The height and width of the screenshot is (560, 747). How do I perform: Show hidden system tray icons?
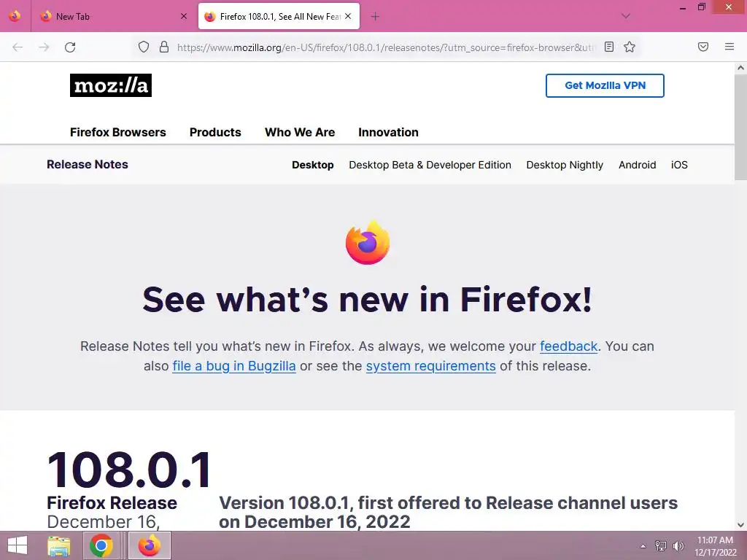click(643, 546)
